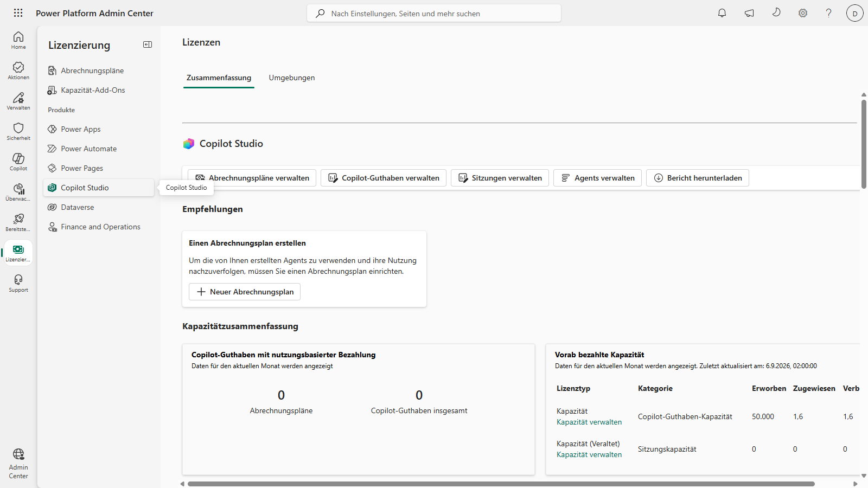Open the account avatar D
The width and height of the screenshot is (868, 488).
coord(855,14)
